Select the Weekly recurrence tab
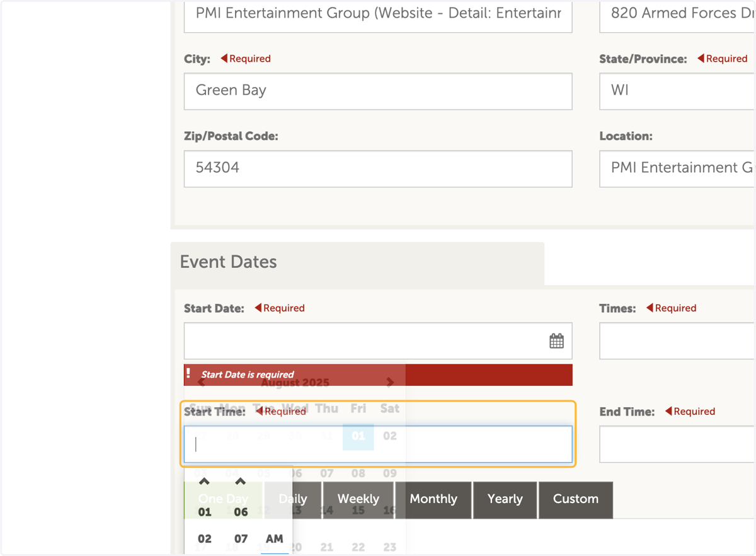This screenshot has width=756, height=556. 358,499
